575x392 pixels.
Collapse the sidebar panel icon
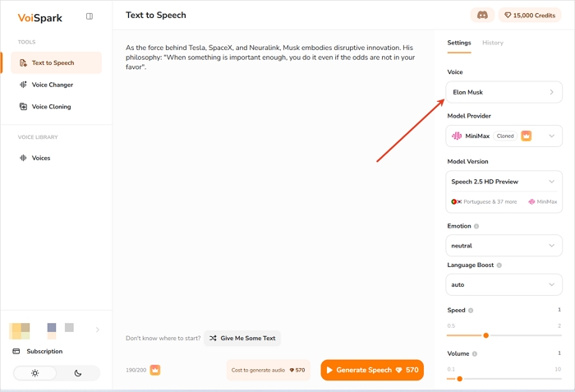pos(90,16)
